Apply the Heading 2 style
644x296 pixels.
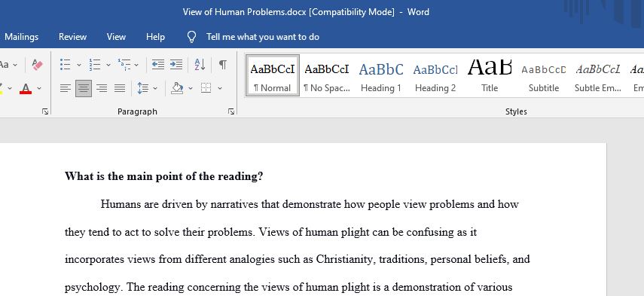click(x=435, y=76)
